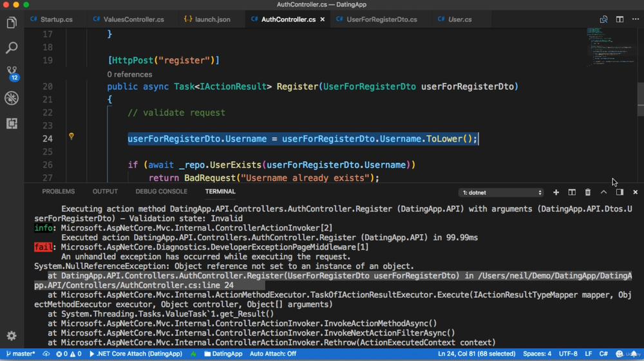Image resolution: width=644 pixels, height=361 pixels.
Task: Switch to User.cs tab
Action: click(x=455, y=19)
